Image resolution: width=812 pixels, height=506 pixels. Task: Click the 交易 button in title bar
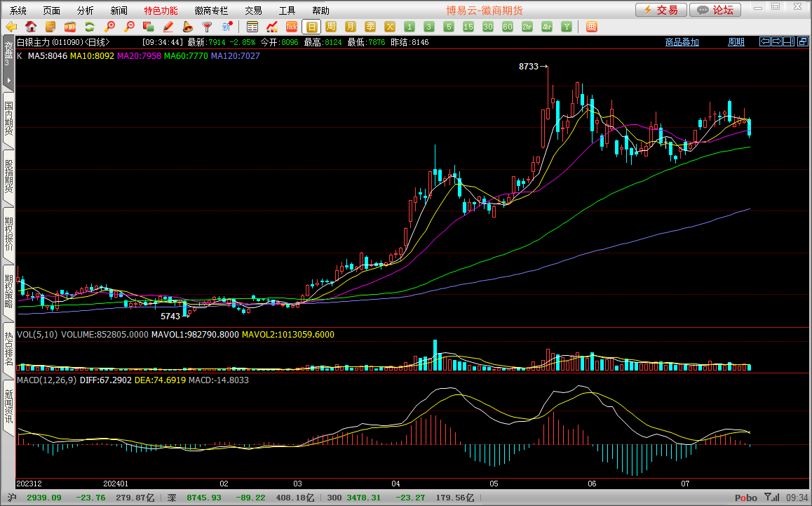pyautogui.click(x=661, y=10)
